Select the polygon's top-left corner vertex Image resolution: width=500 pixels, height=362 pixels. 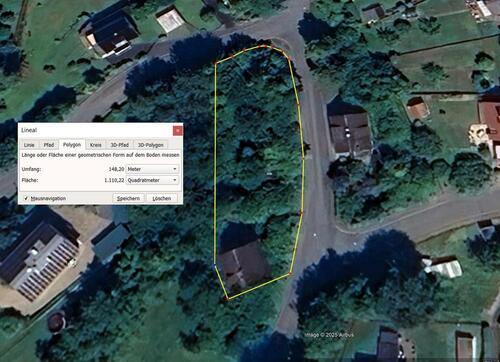[215, 63]
